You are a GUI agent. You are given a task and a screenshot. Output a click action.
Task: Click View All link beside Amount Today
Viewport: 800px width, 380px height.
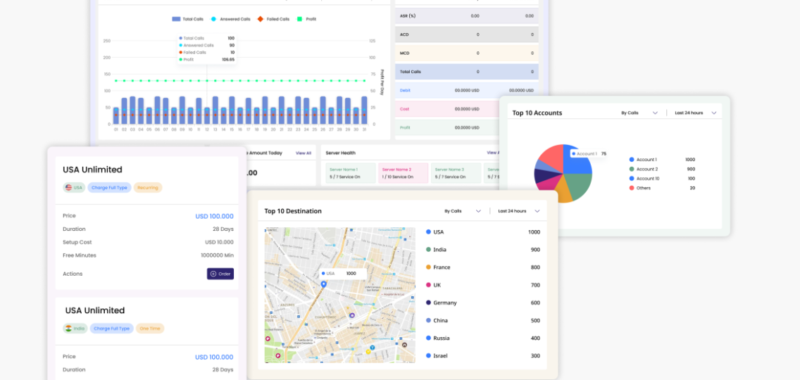(303, 153)
